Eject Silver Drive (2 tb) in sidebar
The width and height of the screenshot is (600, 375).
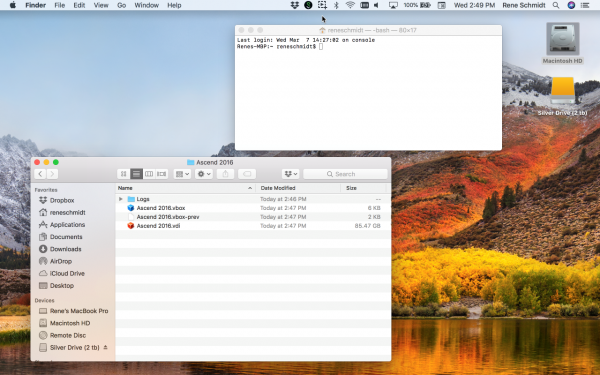[x=106, y=347]
